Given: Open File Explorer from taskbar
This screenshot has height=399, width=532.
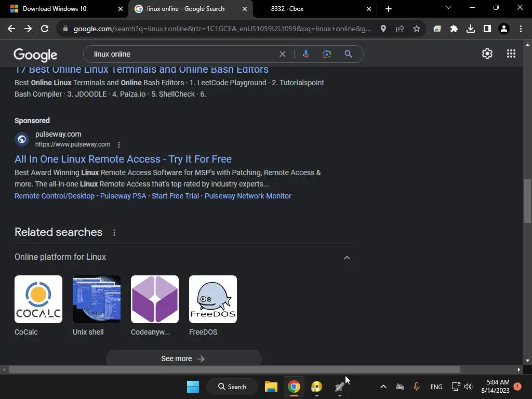Looking at the screenshot, I should [x=271, y=387].
